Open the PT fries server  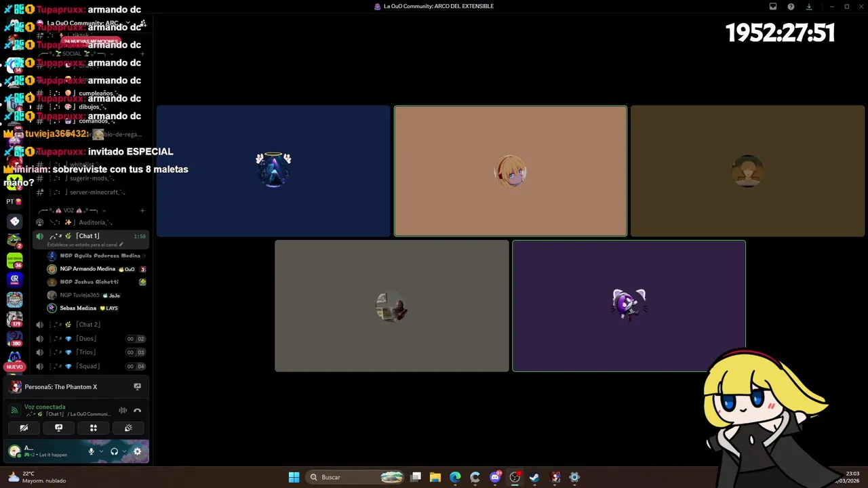coord(14,201)
